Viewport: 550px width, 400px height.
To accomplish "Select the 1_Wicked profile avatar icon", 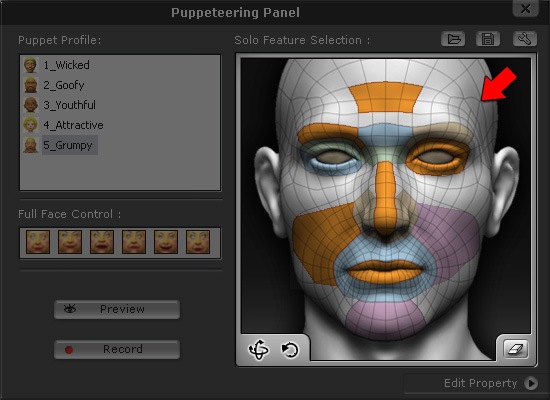I will coord(31,65).
